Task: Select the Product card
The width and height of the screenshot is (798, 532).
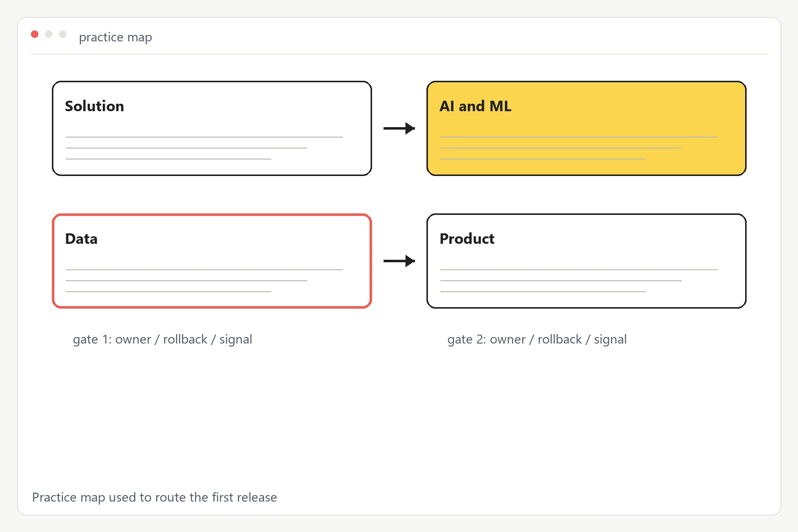Action: [587, 261]
